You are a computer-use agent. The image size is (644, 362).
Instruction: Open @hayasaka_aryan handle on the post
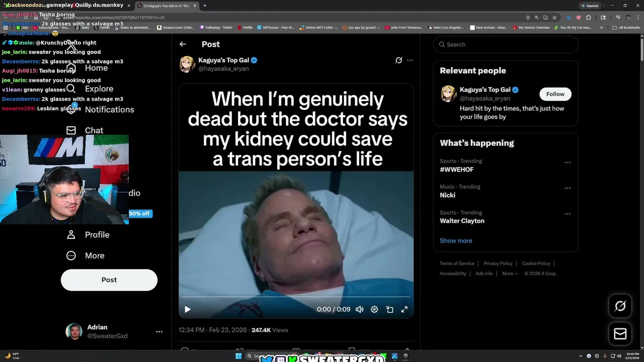pyautogui.click(x=223, y=68)
